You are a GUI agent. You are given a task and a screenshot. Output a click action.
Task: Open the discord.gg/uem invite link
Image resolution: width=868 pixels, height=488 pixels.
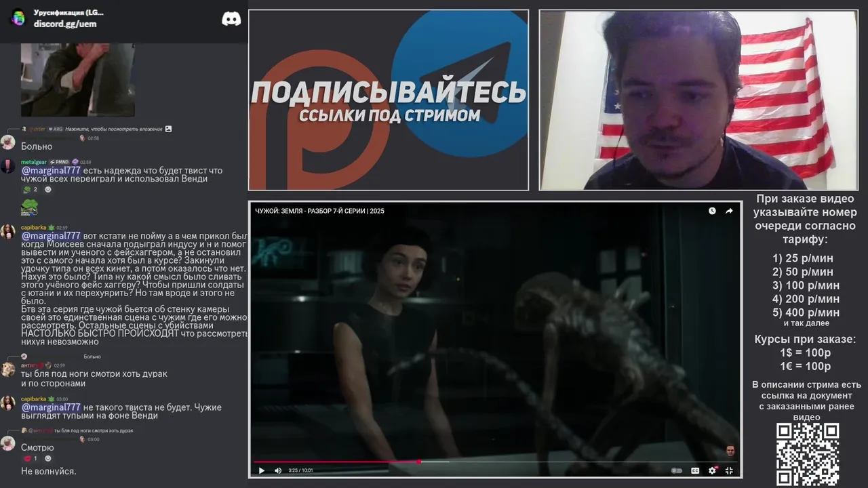pyautogui.click(x=65, y=24)
